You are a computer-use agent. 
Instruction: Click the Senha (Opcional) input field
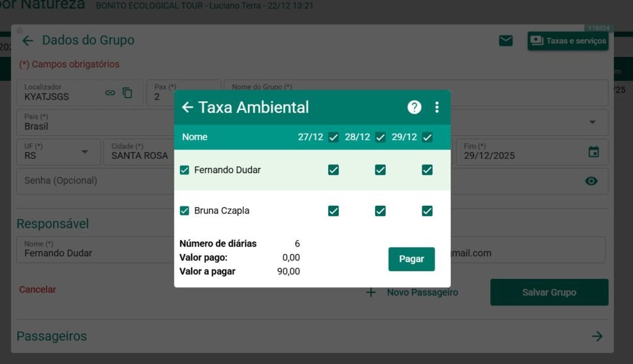(93, 181)
